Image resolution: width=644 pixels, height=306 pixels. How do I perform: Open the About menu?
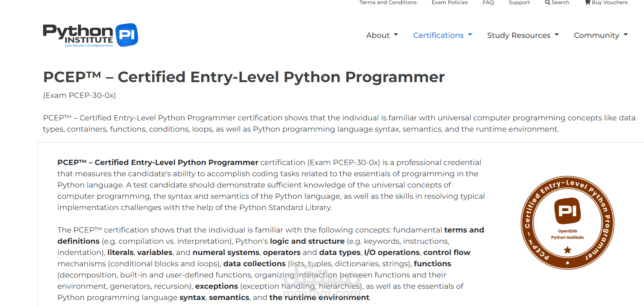tap(382, 35)
